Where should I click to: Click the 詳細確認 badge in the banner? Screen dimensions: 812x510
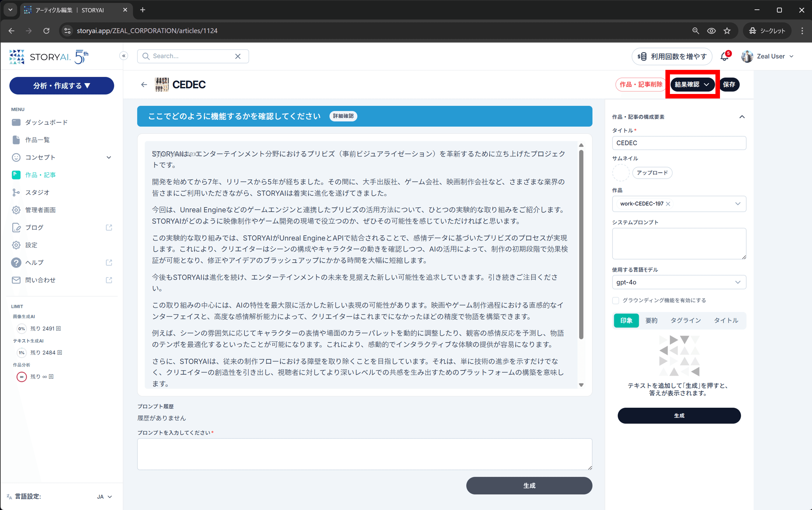[343, 116]
